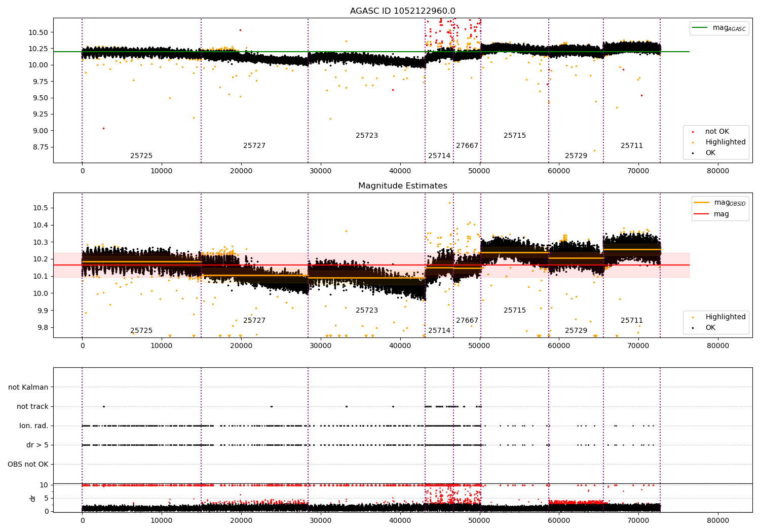This screenshot has width=760, height=532.
Task: Click label 25723 in the Magnitude Estimates plot
Action: [367, 311]
